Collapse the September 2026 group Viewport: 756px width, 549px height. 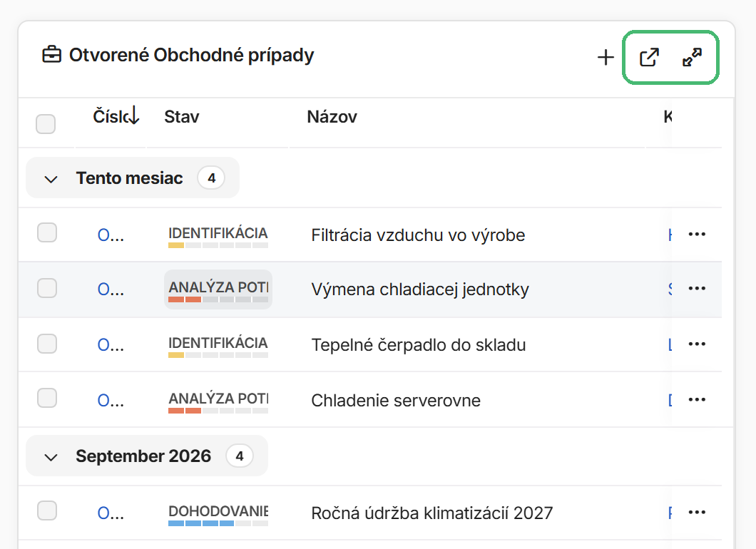tap(51, 457)
